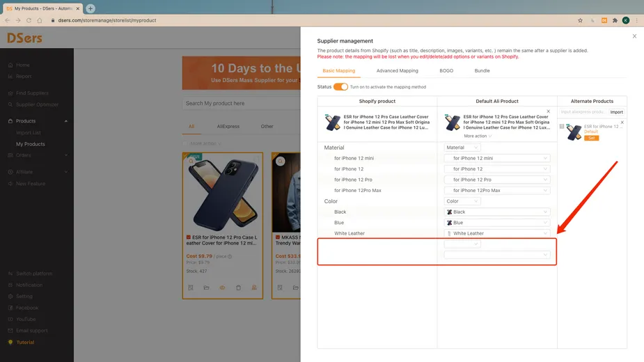644x362 pixels.
Task: Open the Blue color variant dropdown
Action: click(497, 223)
